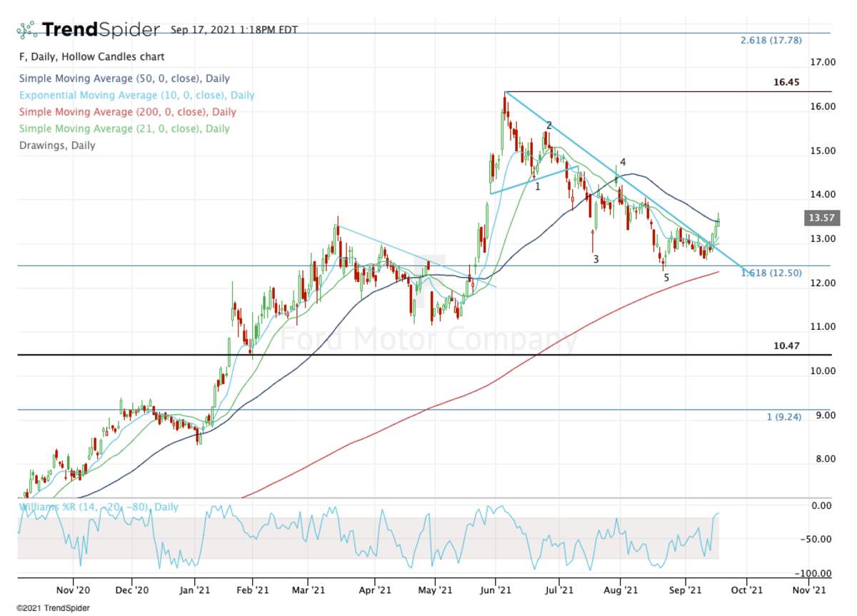Click the 'Nov '20' date axis label
The height and width of the screenshot is (616, 857).
tap(74, 591)
